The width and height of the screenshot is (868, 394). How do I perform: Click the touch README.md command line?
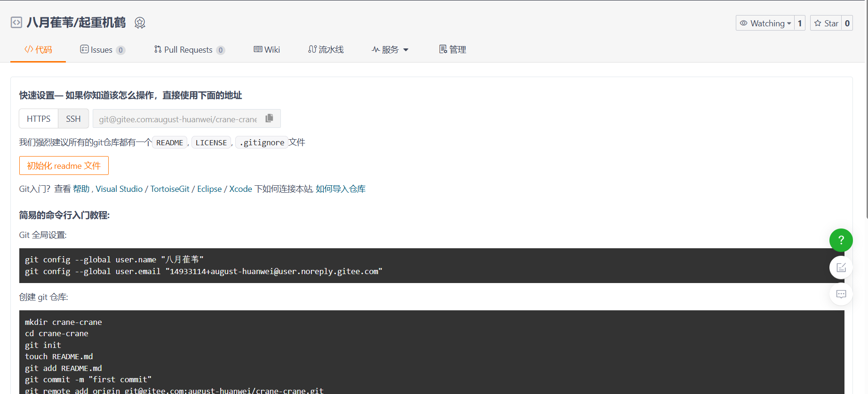click(59, 356)
